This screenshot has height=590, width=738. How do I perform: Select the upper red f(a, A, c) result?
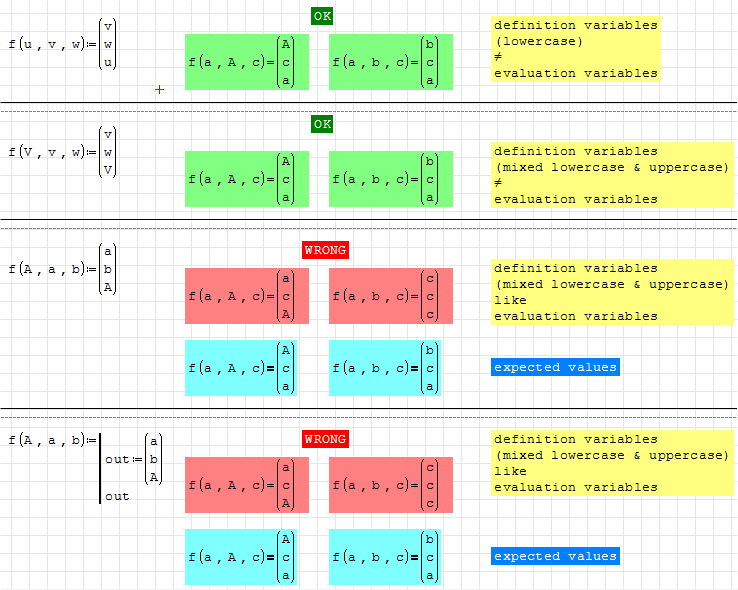point(246,296)
